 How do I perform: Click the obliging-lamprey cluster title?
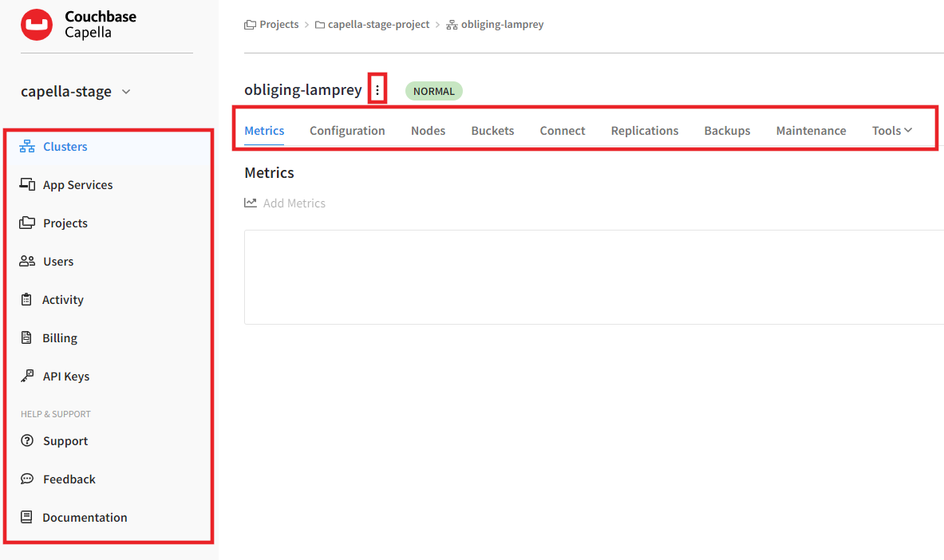click(302, 89)
